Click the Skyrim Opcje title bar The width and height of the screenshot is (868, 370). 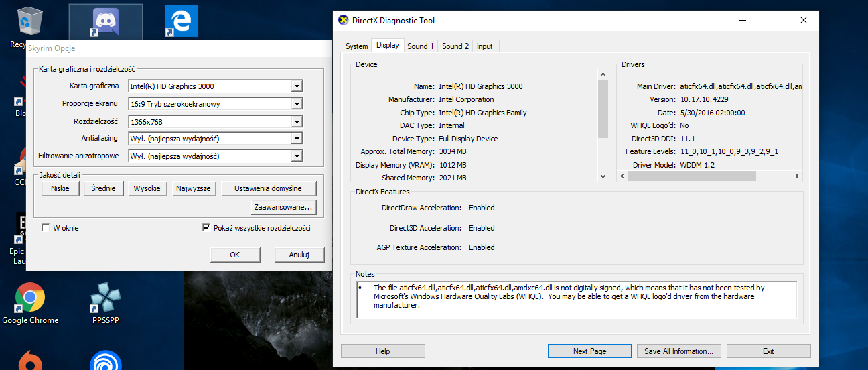pyautogui.click(x=178, y=48)
